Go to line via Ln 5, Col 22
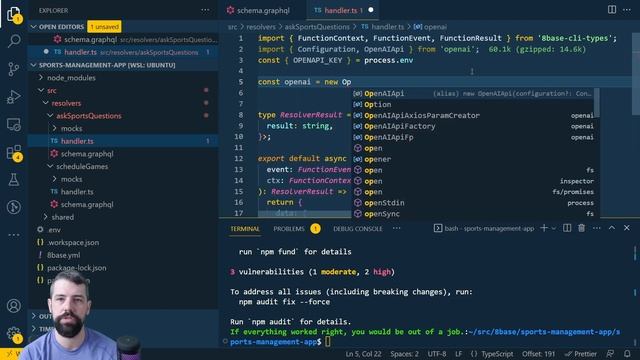Viewport: 640px width, 360px height. (x=364, y=354)
